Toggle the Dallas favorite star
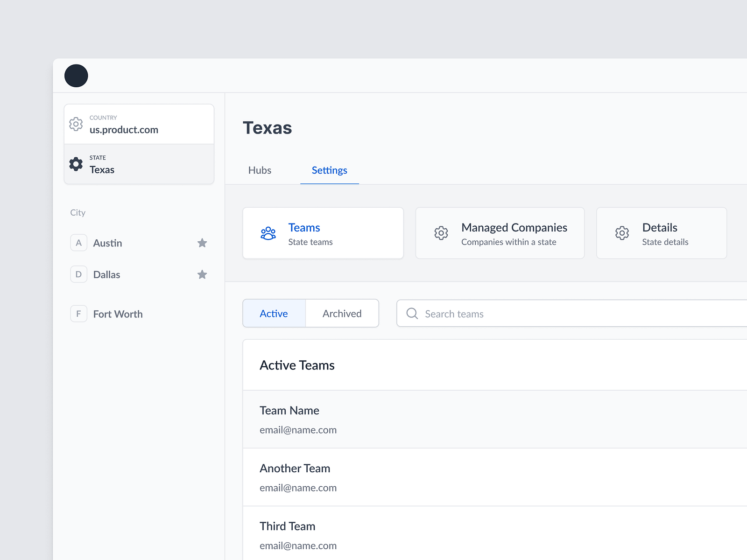The image size is (747, 560). coord(202,274)
